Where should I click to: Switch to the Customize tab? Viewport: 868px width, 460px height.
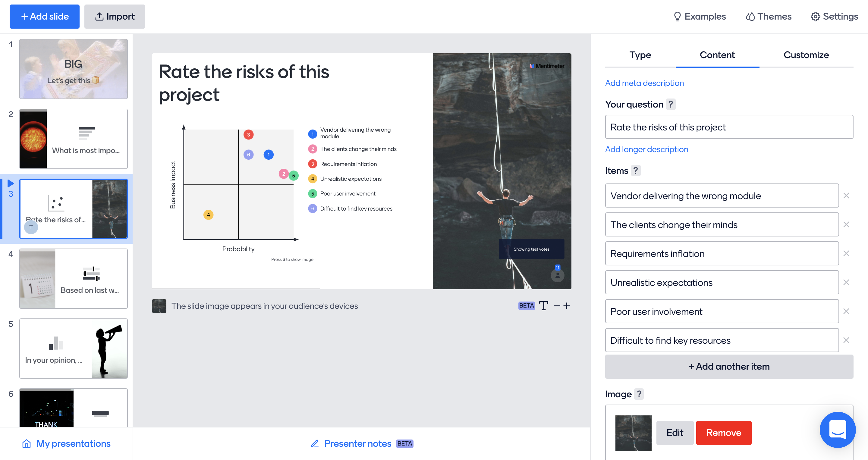(806, 55)
